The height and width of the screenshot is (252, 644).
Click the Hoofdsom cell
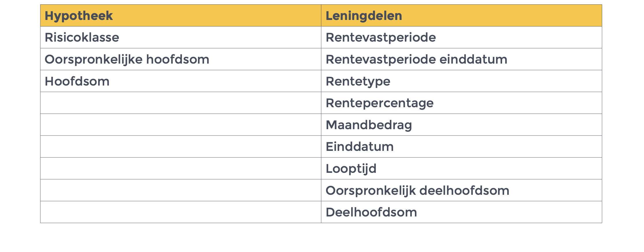181,81
